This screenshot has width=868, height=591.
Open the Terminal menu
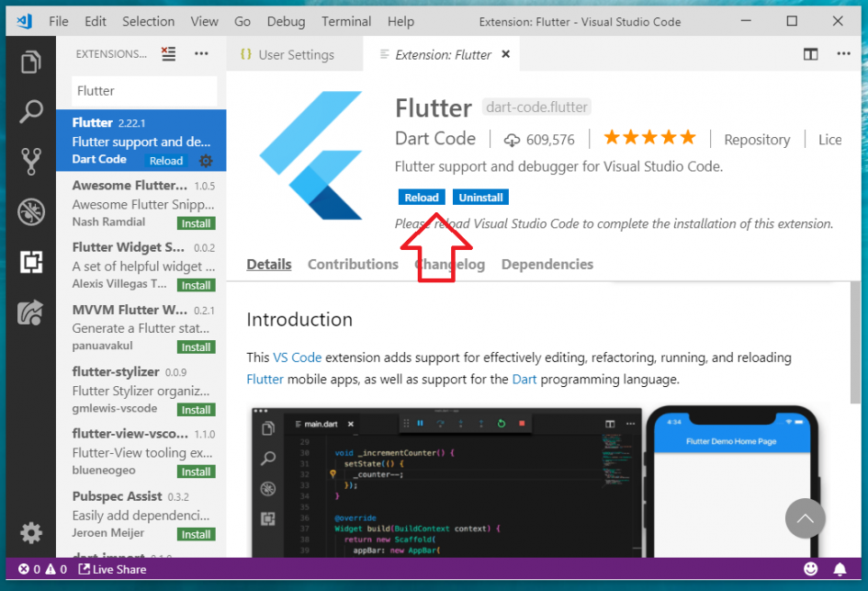click(345, 21)
